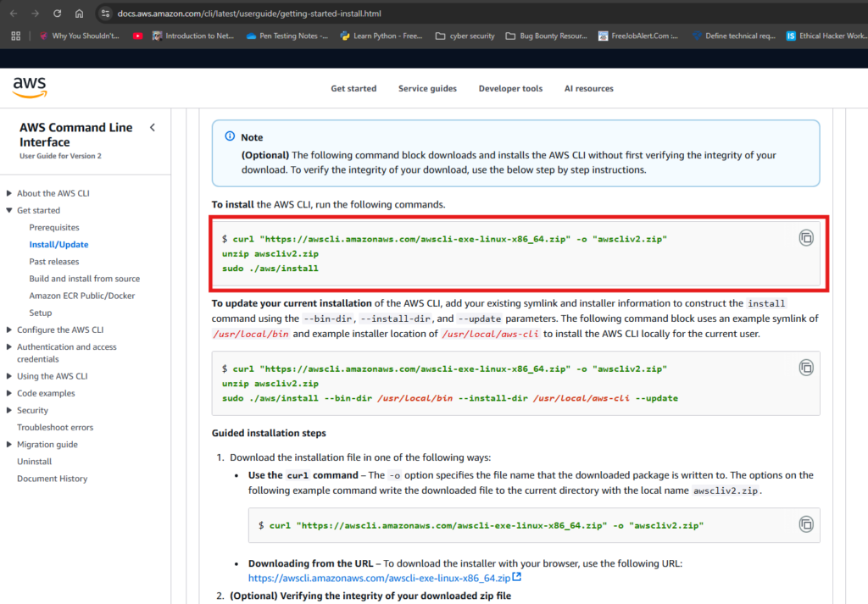Expand 'Code examples' section

point(8,393)
